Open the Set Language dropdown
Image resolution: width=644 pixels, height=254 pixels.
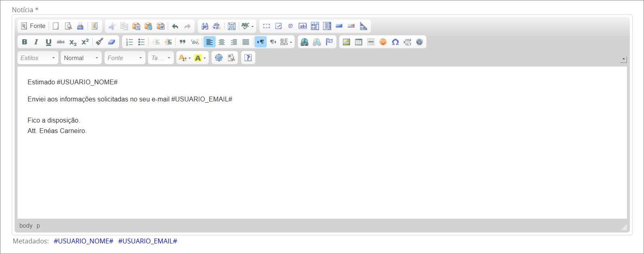click(x=286, y=42)
